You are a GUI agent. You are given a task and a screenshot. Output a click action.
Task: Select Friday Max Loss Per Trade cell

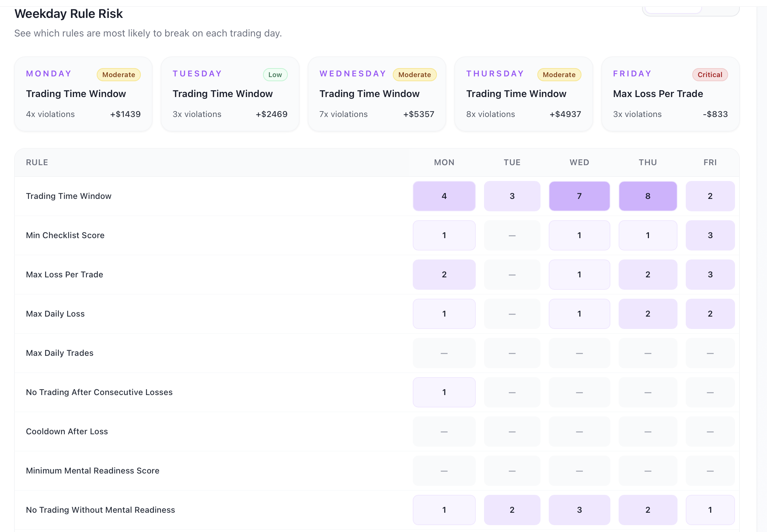[x=710, y=275]
